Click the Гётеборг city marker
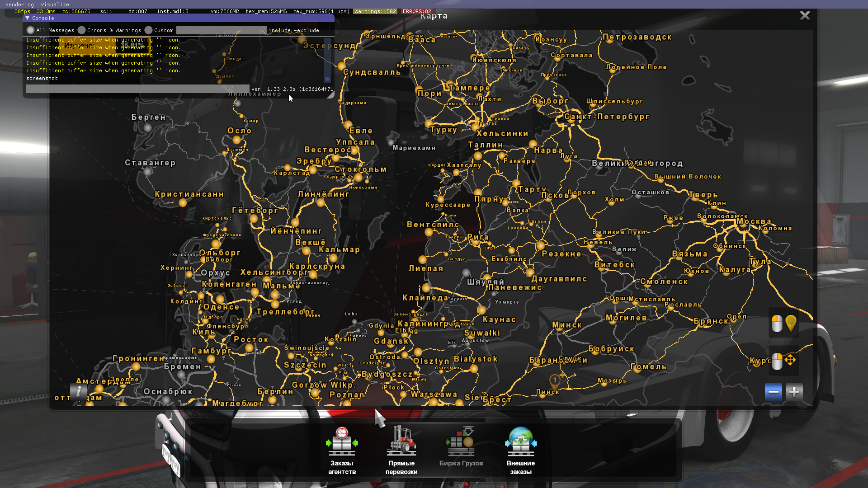The height and width of the screenshot is (488, 868). tap(254, 219)
